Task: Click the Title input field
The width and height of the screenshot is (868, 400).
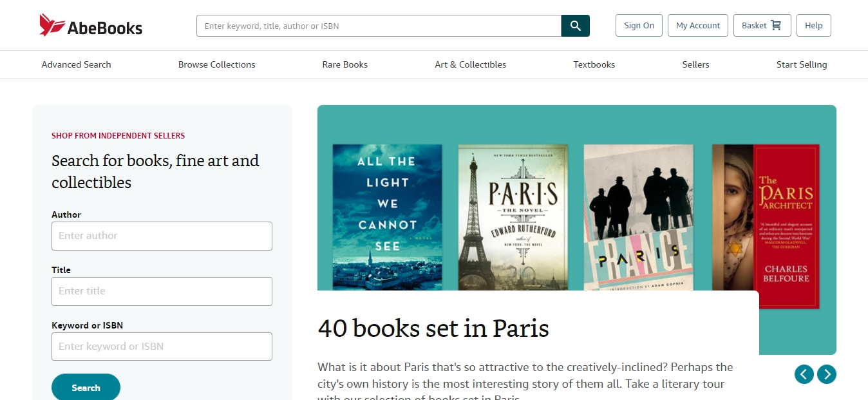Action: 162,291
